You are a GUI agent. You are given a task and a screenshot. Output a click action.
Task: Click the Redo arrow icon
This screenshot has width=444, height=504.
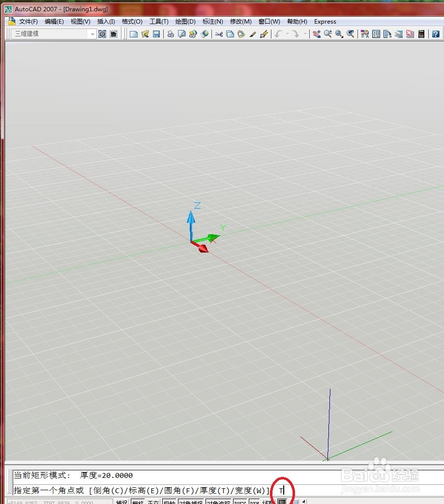(x=296, y=34)
